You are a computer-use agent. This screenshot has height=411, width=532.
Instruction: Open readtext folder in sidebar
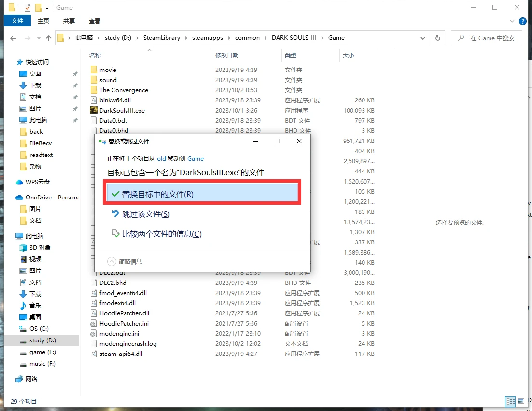point(41,155)
